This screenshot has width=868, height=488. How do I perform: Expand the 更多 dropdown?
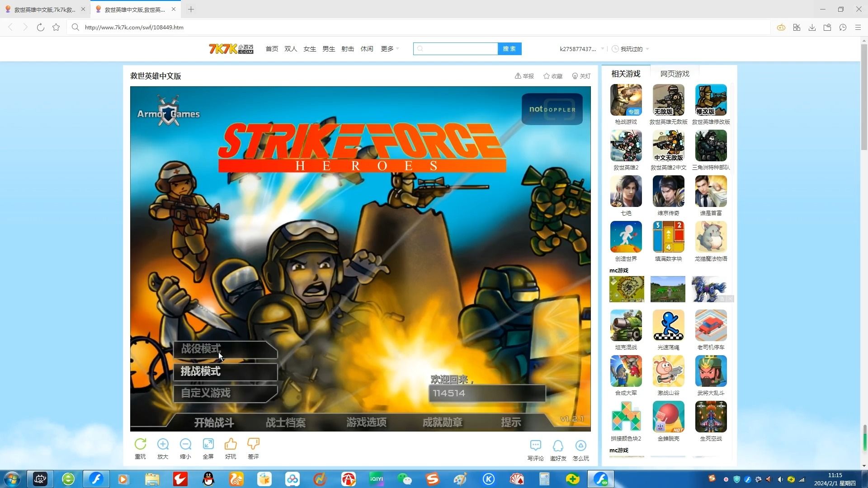(x=390, y=49)
